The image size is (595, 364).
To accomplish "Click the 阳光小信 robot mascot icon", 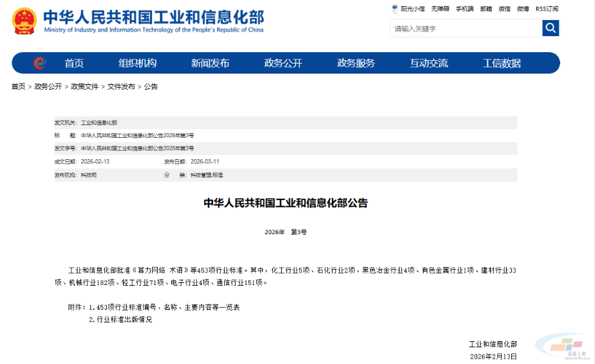I will click(x=395, y=9).
